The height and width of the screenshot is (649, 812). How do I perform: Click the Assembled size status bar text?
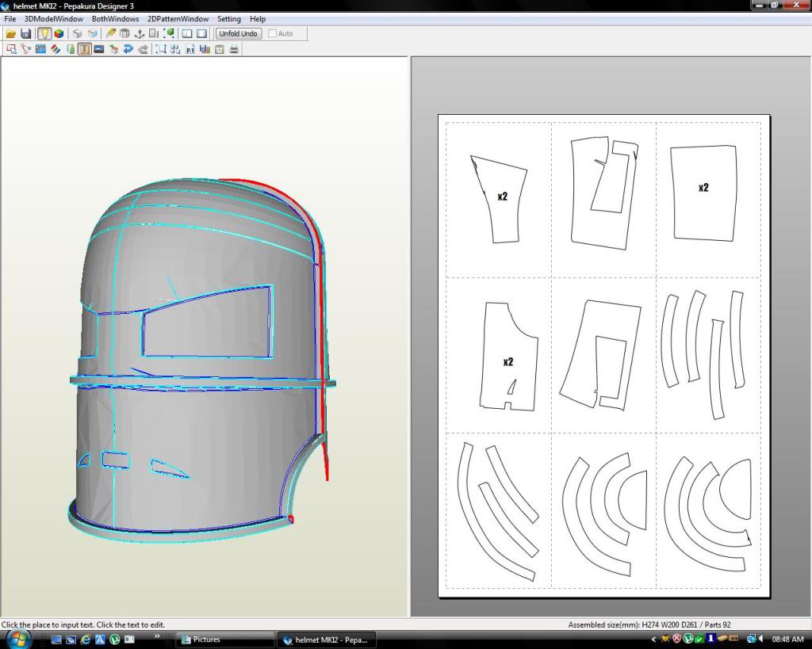tap(649, 624)
